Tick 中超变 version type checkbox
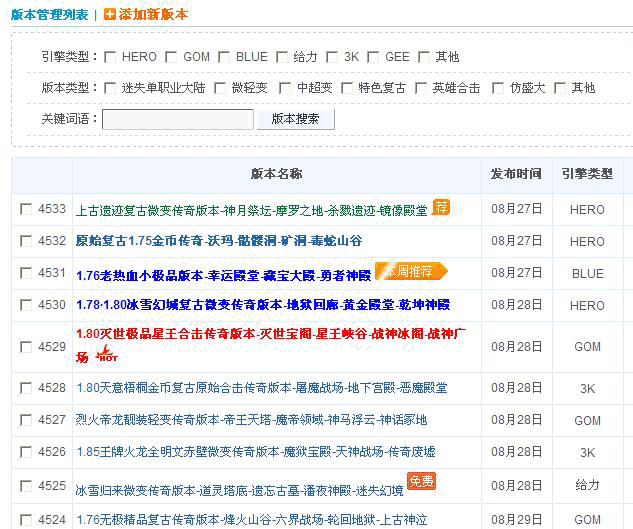 (285, 88)
